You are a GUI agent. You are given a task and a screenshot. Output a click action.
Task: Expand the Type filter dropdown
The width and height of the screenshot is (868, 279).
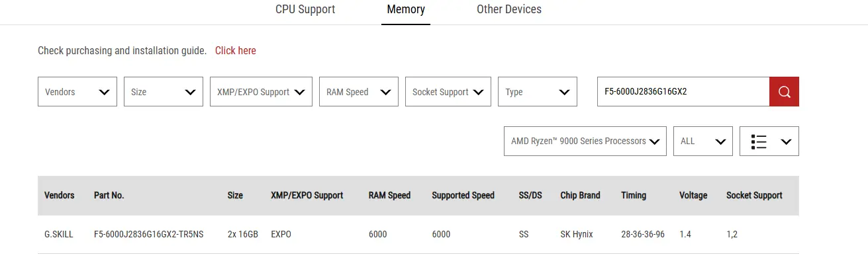(x=538, y=92)
